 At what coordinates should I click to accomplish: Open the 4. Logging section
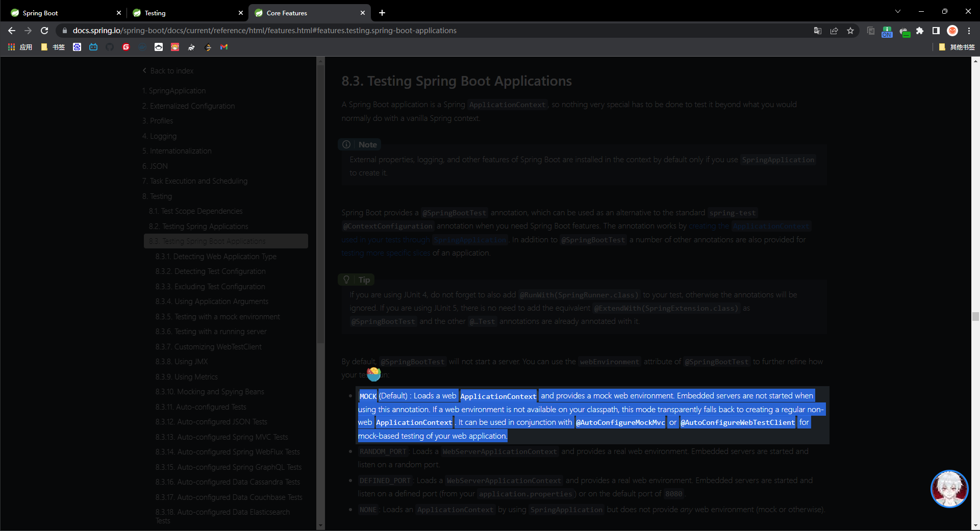click(160, 136)
